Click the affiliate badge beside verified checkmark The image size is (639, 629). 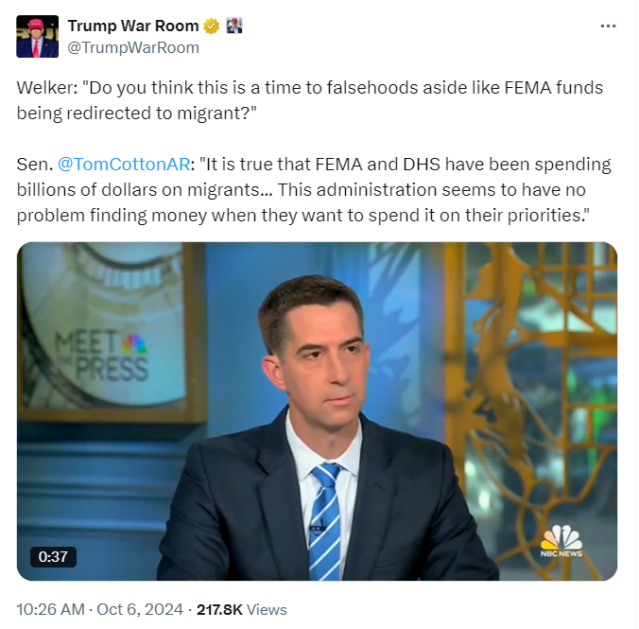[x=234, y=26]
